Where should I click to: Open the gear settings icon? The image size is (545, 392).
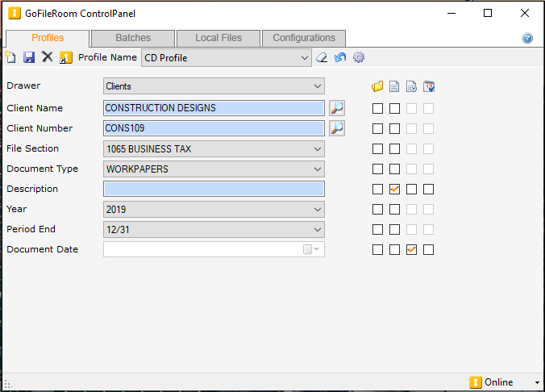(359, 57)
